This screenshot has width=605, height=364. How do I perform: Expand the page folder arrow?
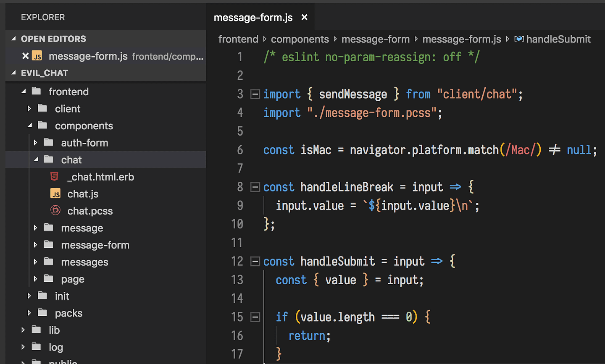36,279
